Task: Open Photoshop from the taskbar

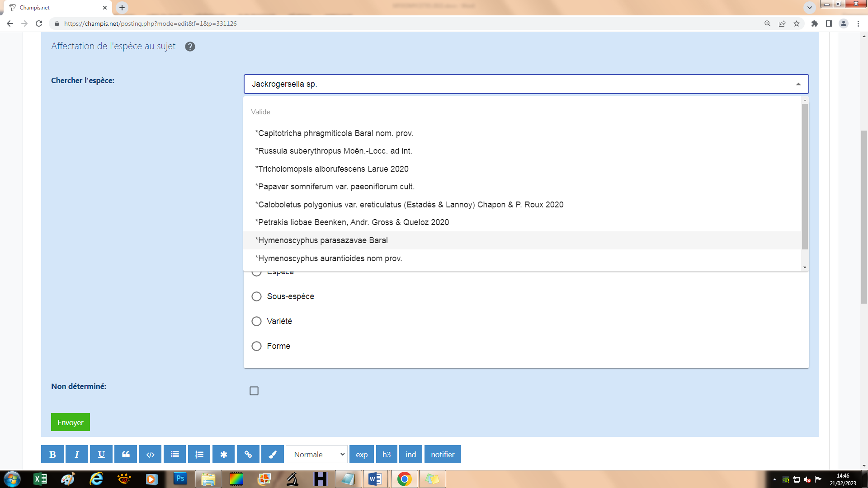Action: [x=180, y=479]
